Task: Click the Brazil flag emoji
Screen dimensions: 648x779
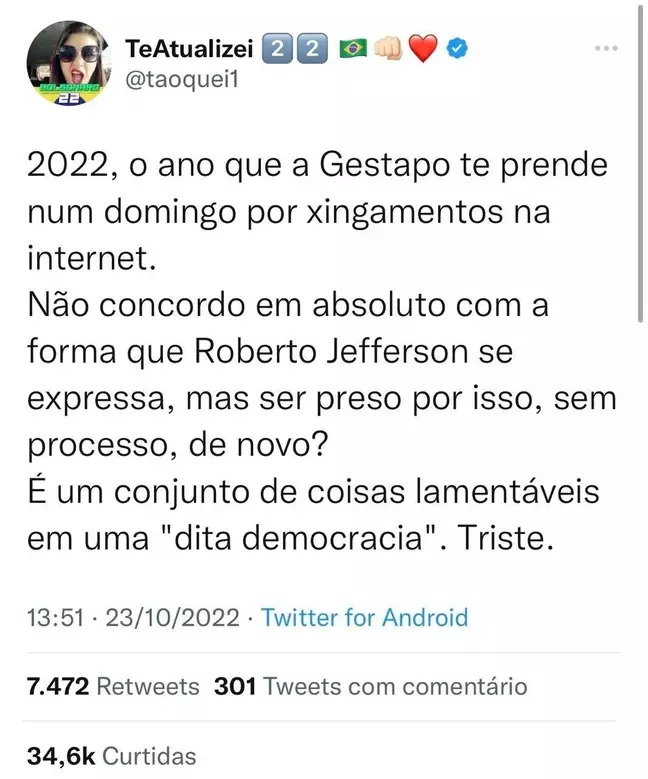Action: click(353, 47)
